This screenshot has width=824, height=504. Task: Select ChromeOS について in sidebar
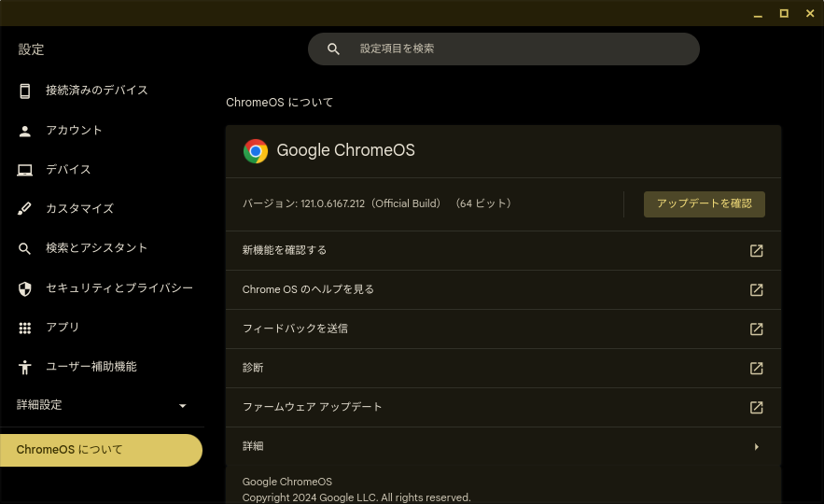101,450
